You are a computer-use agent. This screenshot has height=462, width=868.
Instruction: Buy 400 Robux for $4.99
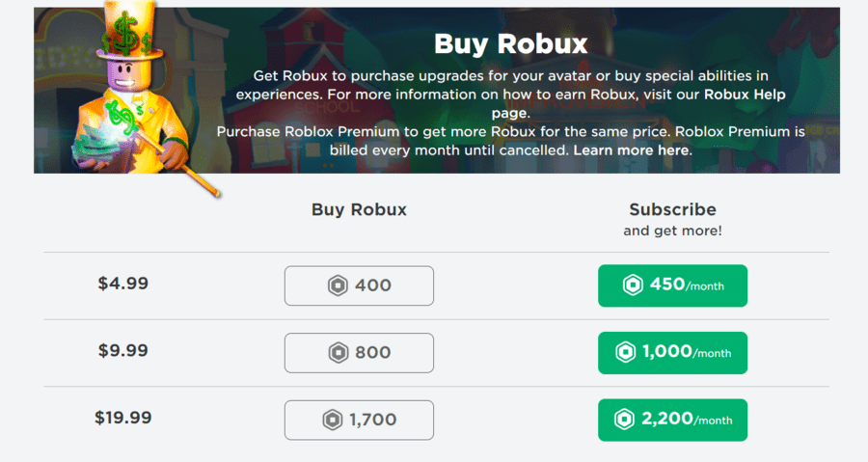(360, 285)
